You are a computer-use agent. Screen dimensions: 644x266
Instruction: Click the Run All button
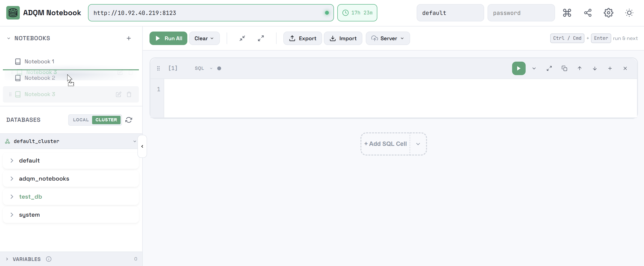point(168,39)
